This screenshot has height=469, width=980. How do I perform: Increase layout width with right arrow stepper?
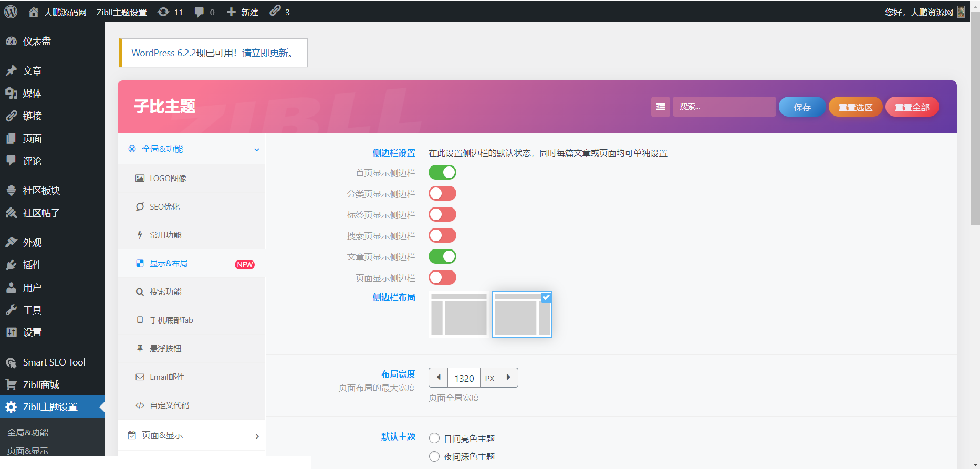508,378
